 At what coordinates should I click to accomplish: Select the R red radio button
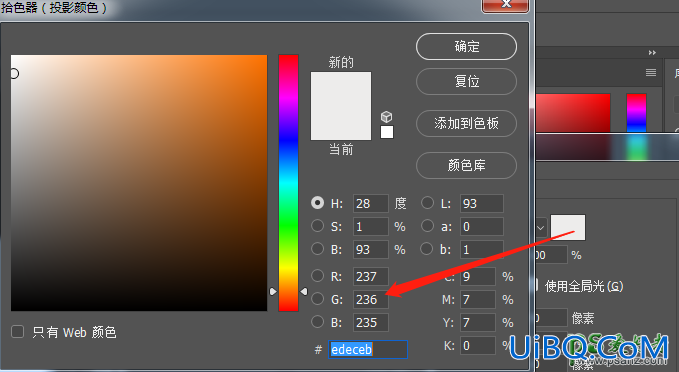(x=317, y=275)
